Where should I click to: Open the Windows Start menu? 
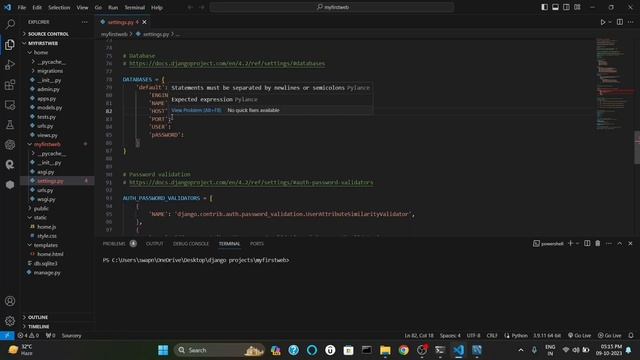(163, 350)
